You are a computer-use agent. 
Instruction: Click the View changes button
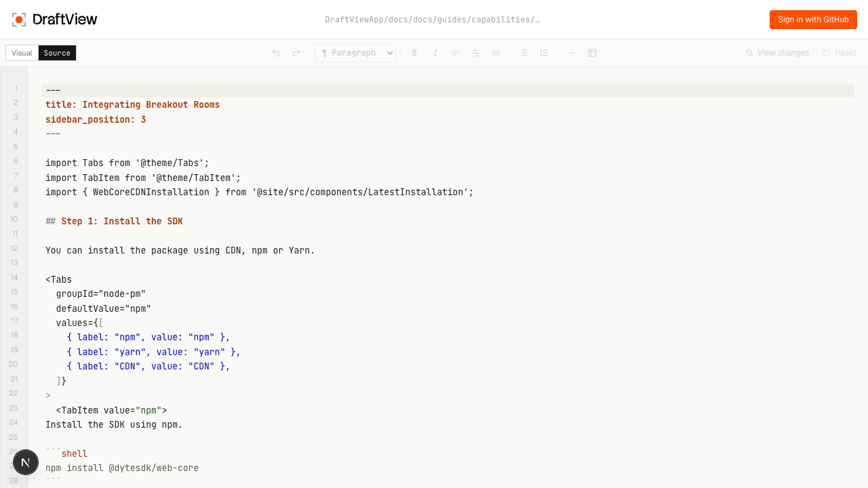pos(777,53)
